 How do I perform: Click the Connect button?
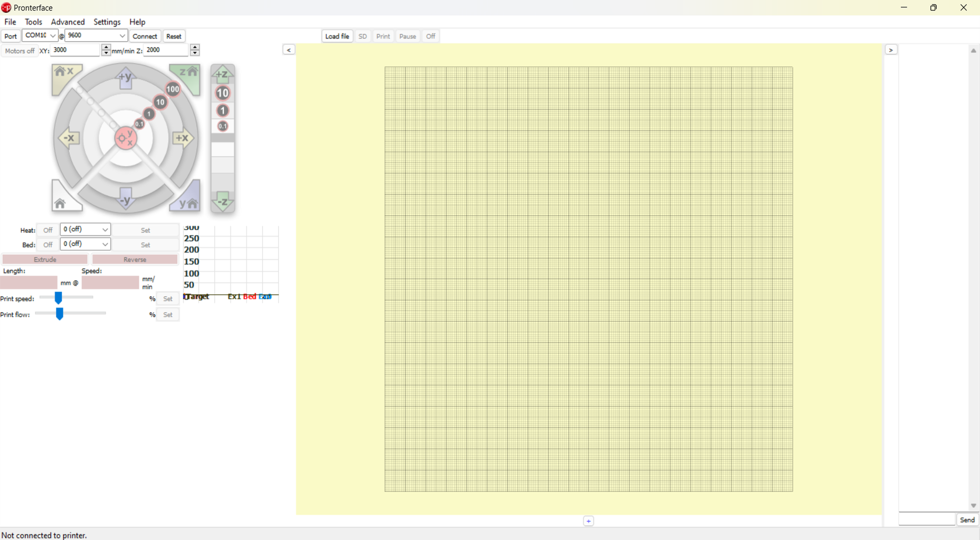[145, 36]
